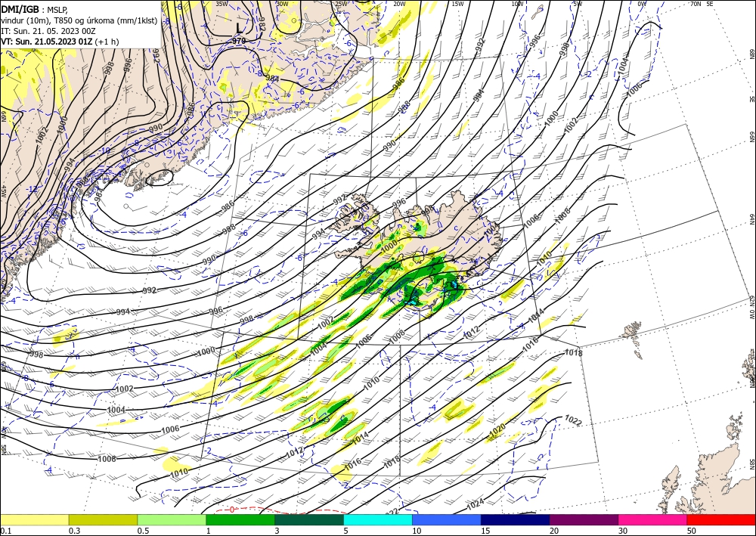Image resolution: width=756 pixels, height=536 pixels.
Task: Click the 'VT: Sun. 21.05.2023 01Z' line
Action: (x=46, y=42)
